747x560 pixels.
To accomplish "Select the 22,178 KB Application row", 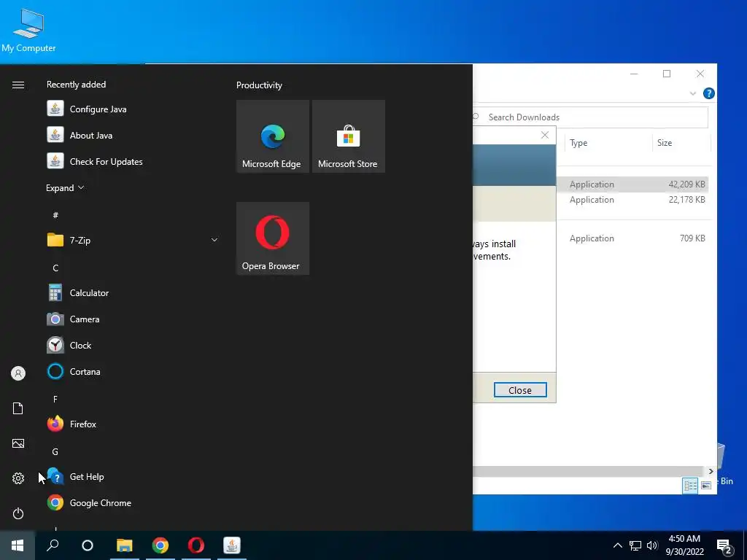I will tap(632, 200).
